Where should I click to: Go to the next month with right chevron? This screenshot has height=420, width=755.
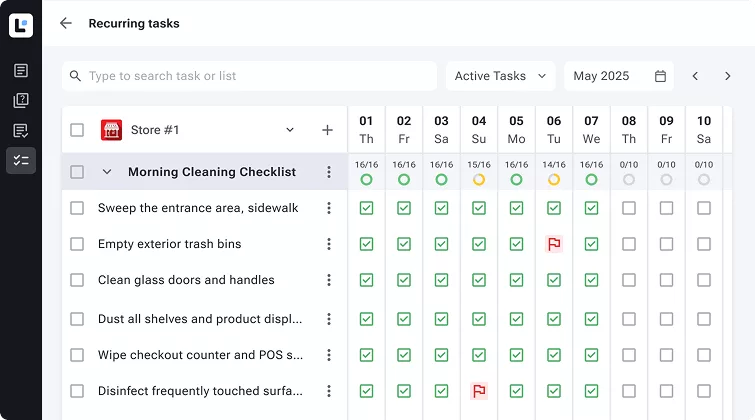click(x=728, y=76)
